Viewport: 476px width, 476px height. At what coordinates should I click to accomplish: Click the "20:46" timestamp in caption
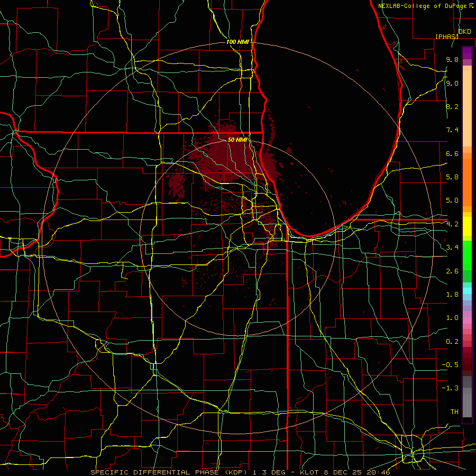(380, 472)
